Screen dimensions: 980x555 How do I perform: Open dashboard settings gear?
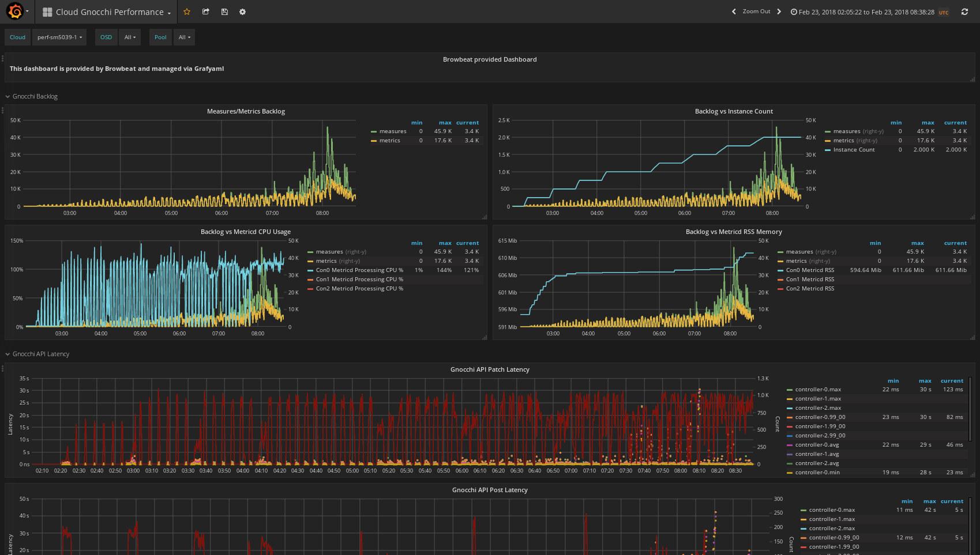click(243, 12)
